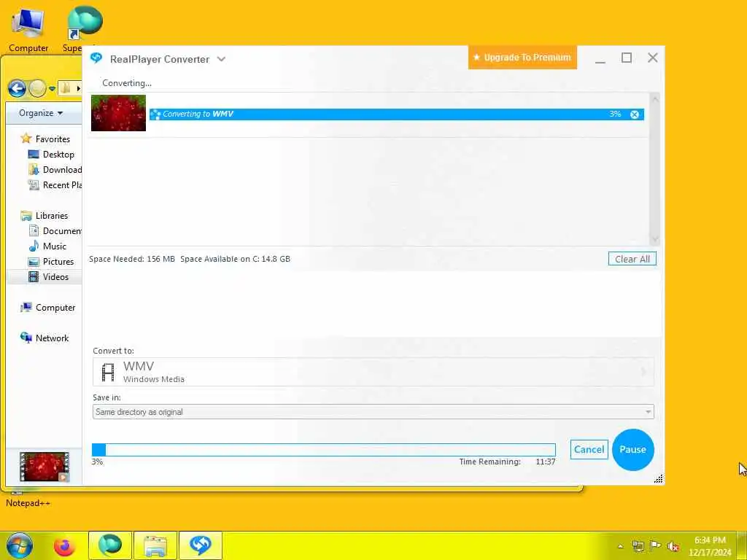Click Explorer forward navigation button
This screenshot has height=560, width=747.
(x=37, y=88)
